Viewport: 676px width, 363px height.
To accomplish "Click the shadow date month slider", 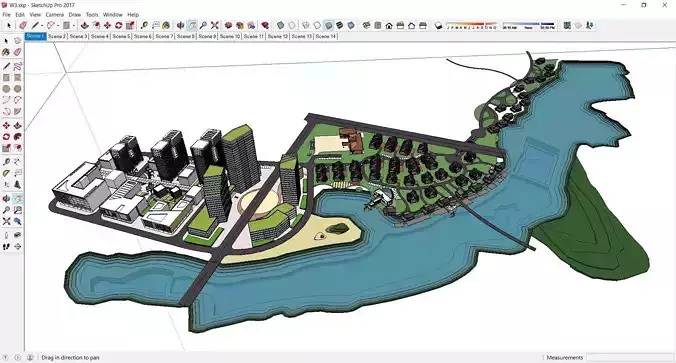I will click(x=471, y=25).
